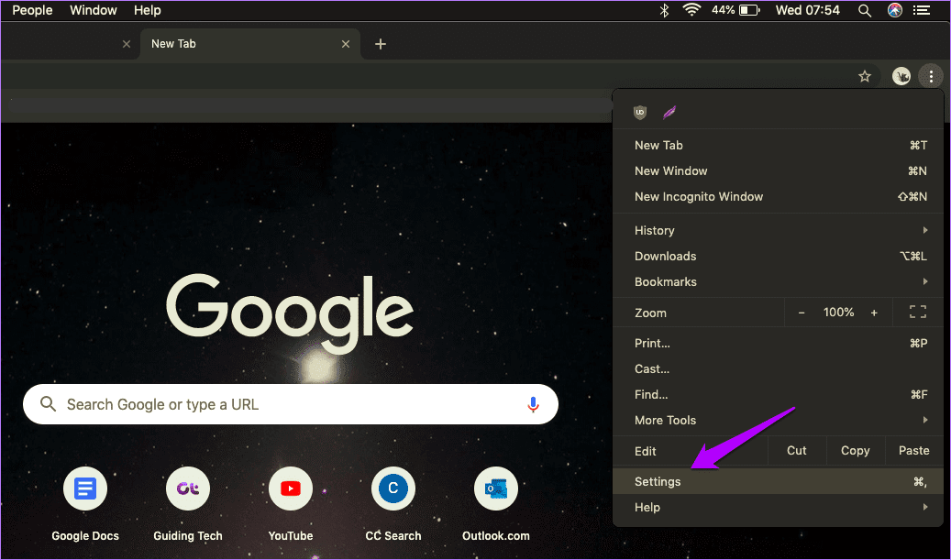Click Paste in the Edit row
The width and height of the screenshot is (951, 560).
[x=913, y=450]
